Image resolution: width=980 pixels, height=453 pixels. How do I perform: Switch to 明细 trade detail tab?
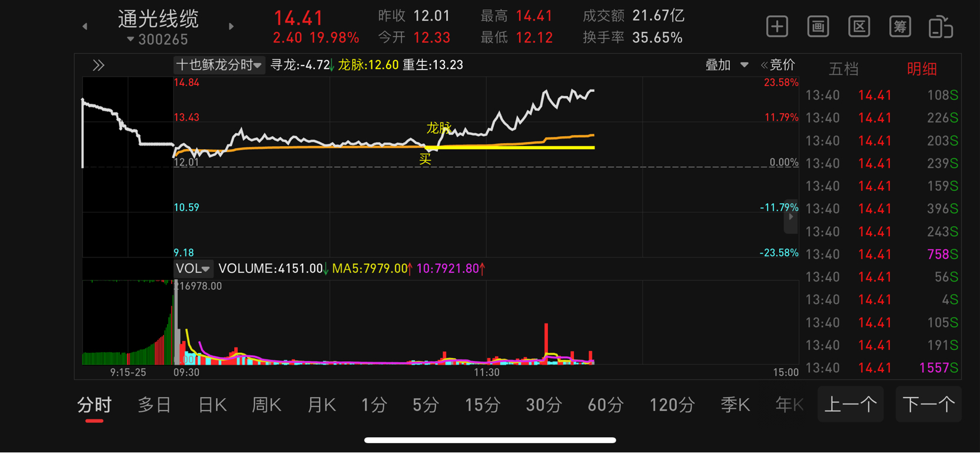(x=922, y=69)
